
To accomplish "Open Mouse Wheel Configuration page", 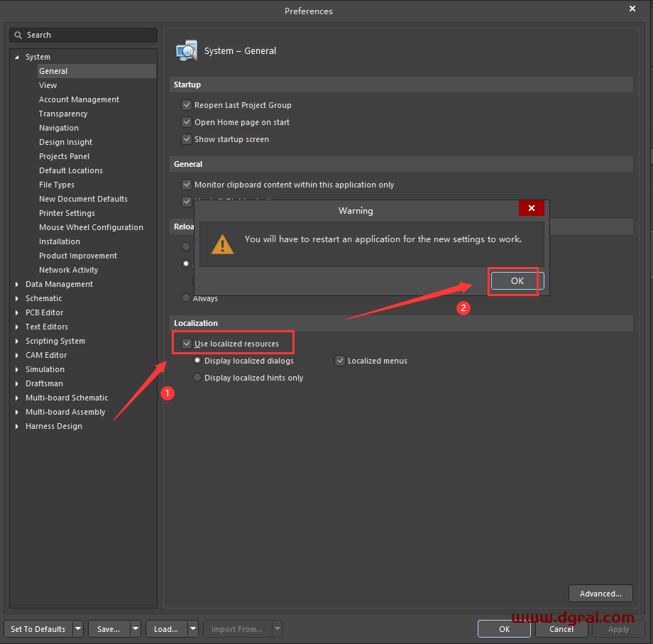I will (91, 227).
